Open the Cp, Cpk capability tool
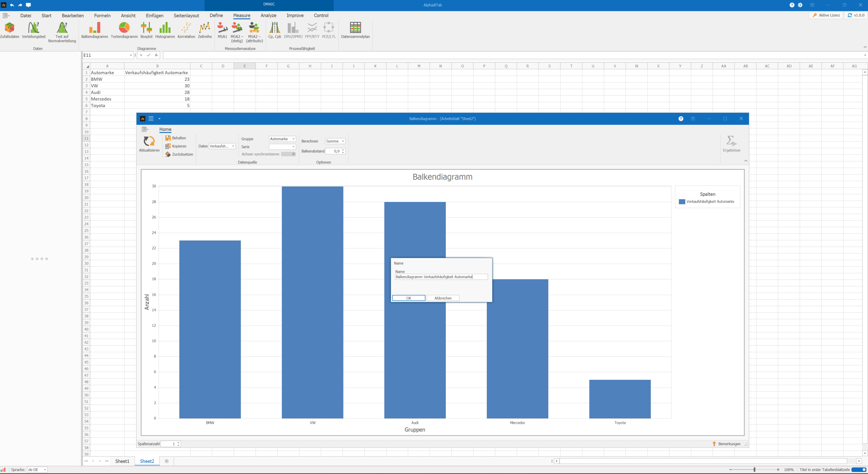 click(x=275, y=28)
